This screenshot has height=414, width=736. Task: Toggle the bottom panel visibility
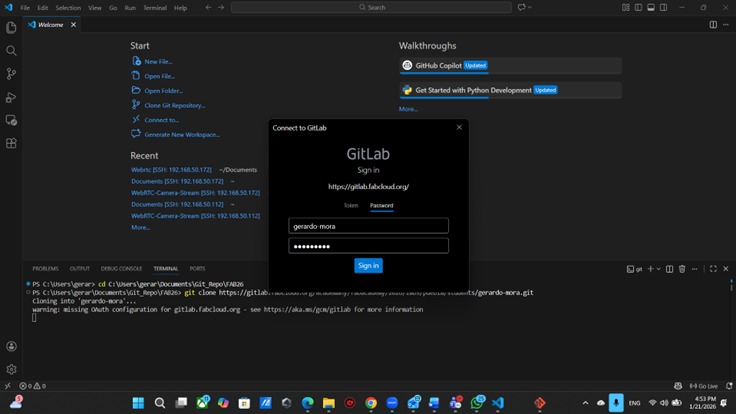tap(651, 8)
